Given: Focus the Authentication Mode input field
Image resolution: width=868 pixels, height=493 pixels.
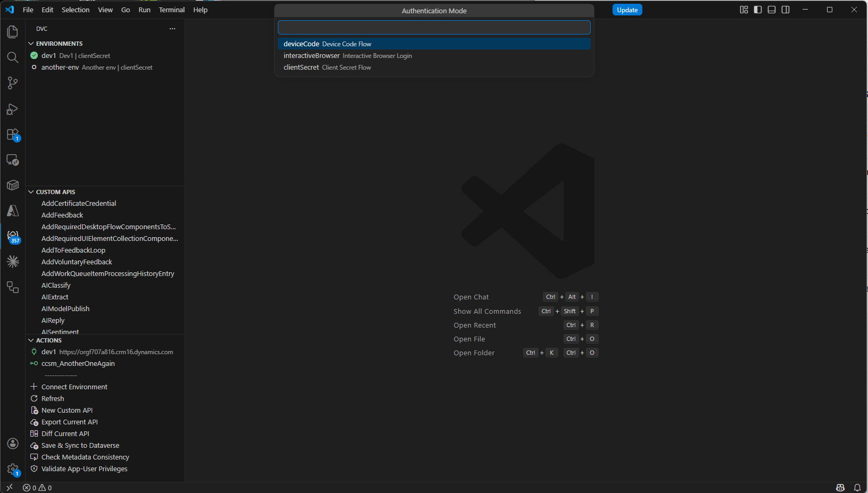Looking at the screenshot, I should click(434, 27).
